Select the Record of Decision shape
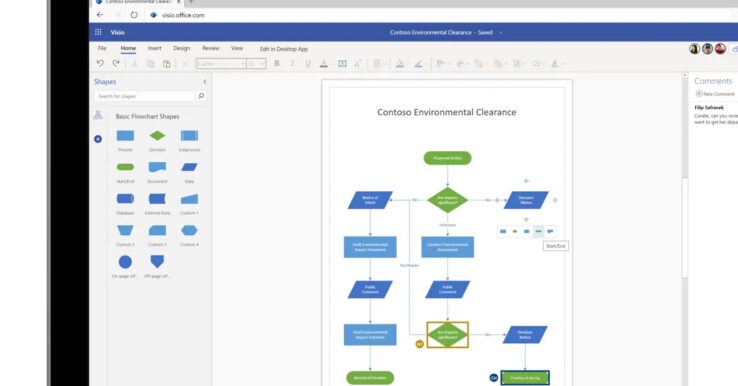 370,378
